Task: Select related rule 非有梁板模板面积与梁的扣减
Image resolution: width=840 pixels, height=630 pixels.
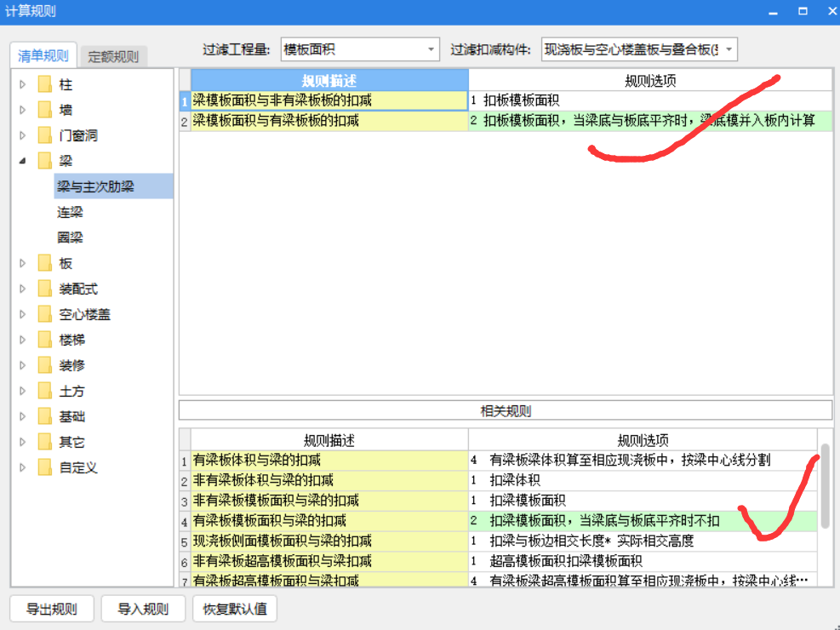Action: [329, 501]
